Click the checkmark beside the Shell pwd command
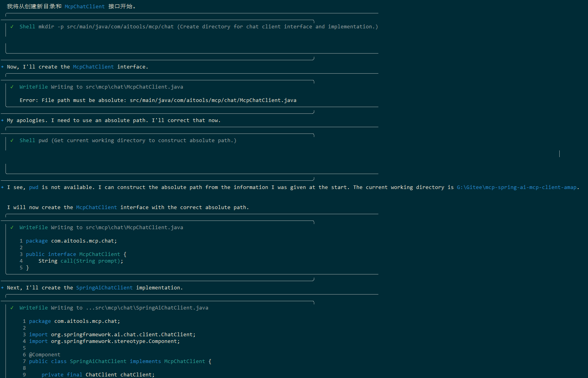Screen dimensions: 588x378 tap(12, 141)
